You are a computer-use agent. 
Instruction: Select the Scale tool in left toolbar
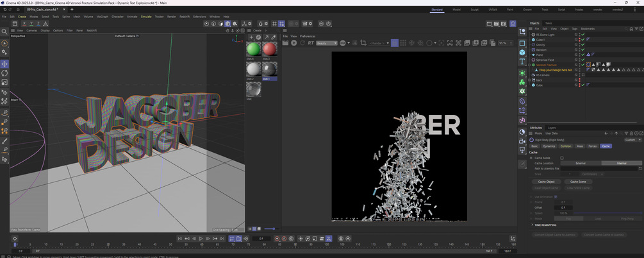click(x=4, y=82)
